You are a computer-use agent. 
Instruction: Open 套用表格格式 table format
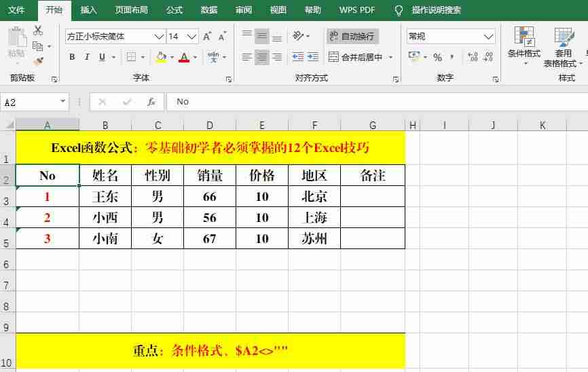pos(564,47)
